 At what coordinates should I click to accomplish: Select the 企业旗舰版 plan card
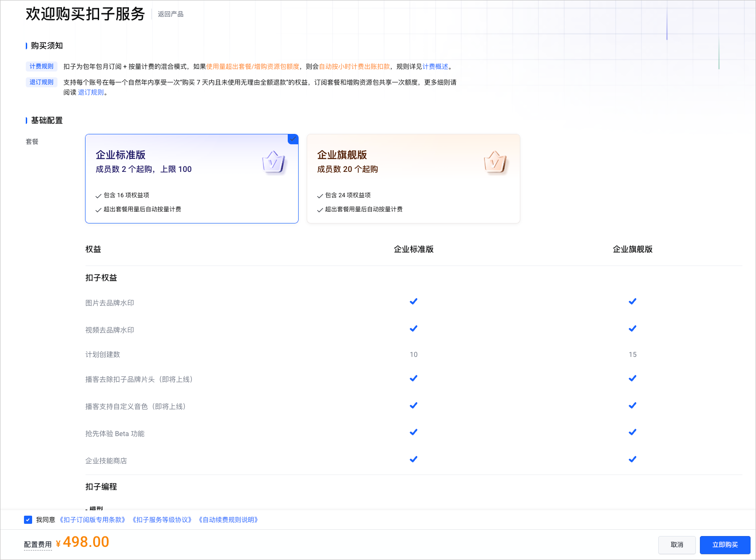tap(414, 179)
